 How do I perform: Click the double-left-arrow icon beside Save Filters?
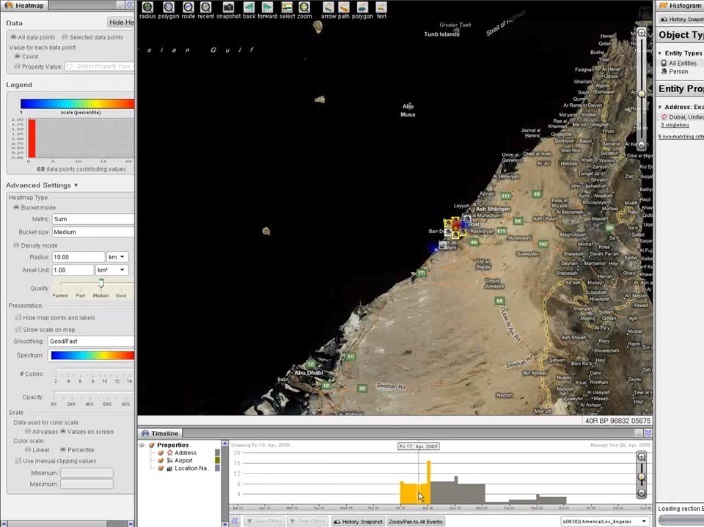pos(235,521)
